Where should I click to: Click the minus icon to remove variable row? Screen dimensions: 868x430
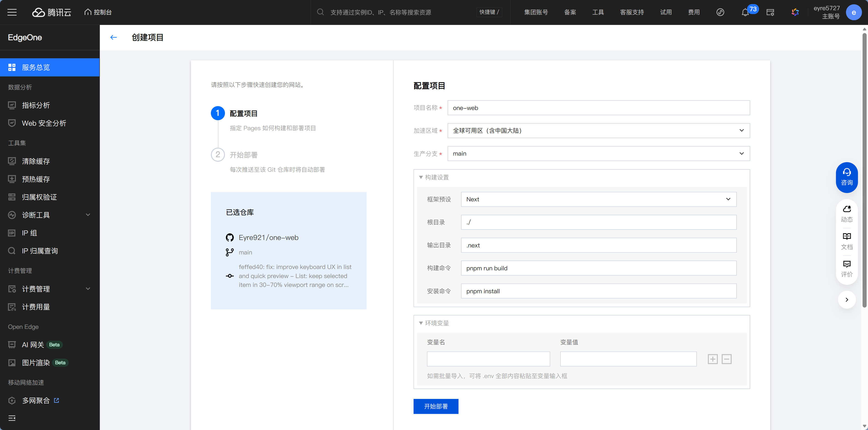click(727, 359)
